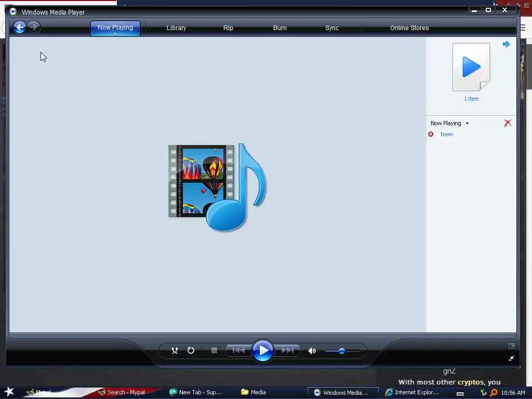Open 'New Tab - Sup...' taskbar button
The width and height of the screenshot is (532, 399).
click(196, 392)
